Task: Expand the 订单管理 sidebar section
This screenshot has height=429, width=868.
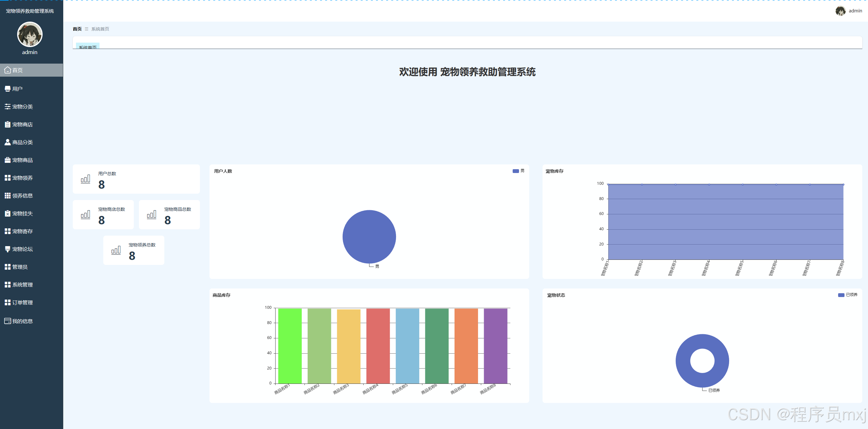Action: pos(22,303)
